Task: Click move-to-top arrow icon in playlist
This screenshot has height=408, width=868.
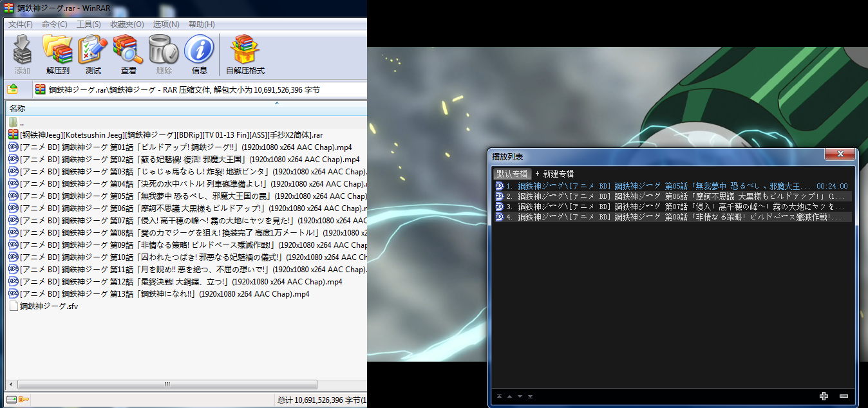Action: click(499, 396)
